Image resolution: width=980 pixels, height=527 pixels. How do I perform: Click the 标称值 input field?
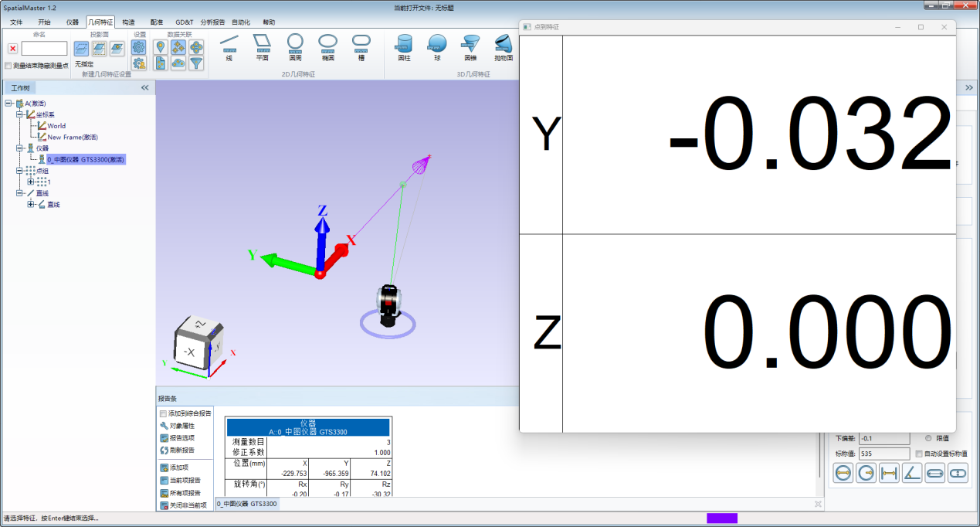pyautogui.click(x=883, y=454)
